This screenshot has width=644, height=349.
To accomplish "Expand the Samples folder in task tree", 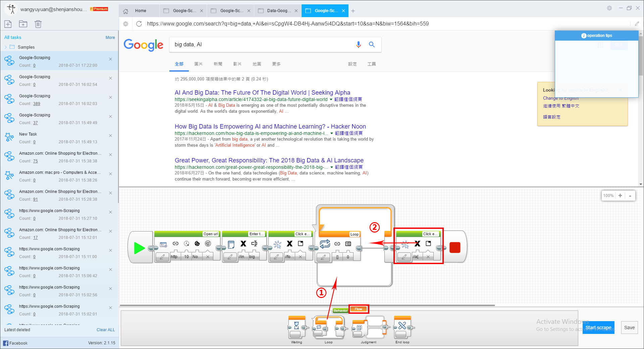I will (x=6, y=47).
